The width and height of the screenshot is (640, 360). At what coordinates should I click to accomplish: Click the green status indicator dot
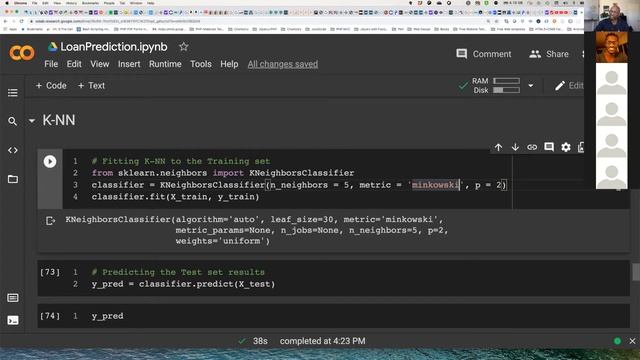[617, 341]
